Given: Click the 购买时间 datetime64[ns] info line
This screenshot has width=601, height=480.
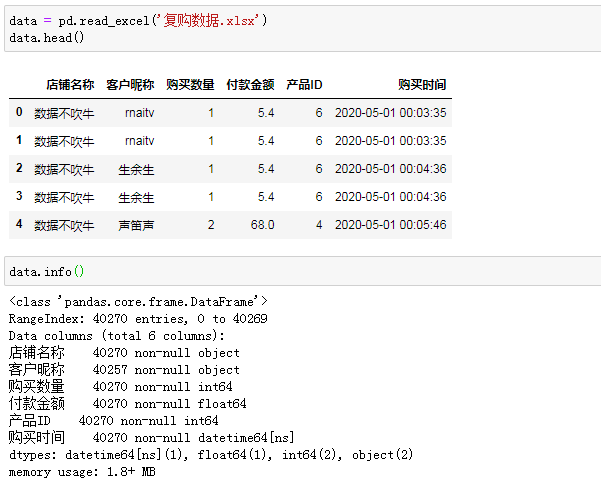Looking at the screenshot, I should [152, 437].
